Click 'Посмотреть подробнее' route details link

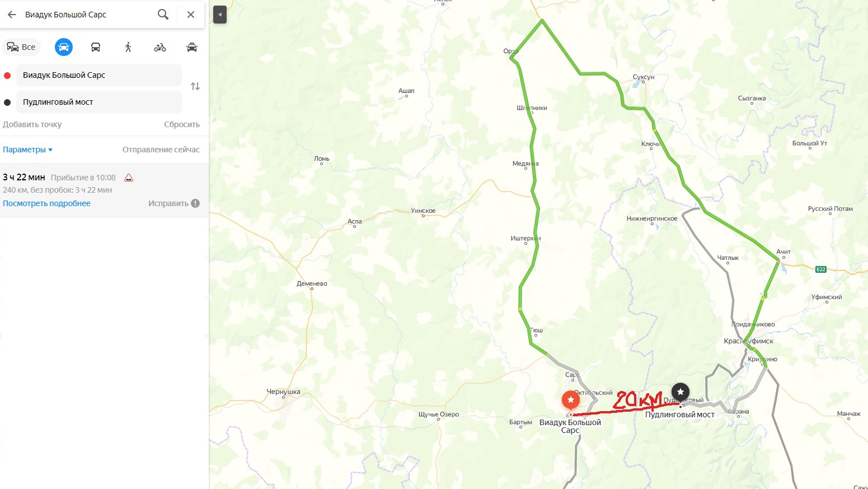(x=46, y=203)
